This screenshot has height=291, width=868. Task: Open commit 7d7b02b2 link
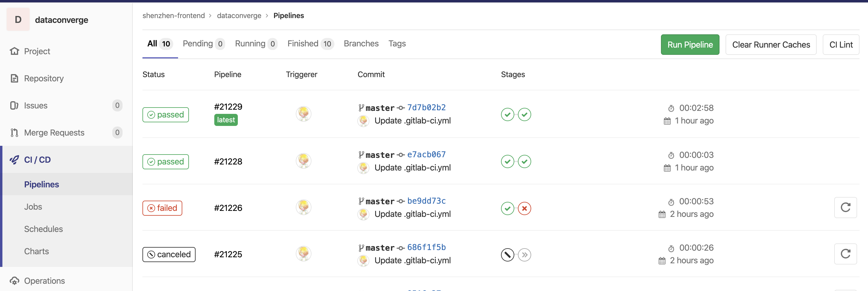pyautogui.click(x=426, y=108)
